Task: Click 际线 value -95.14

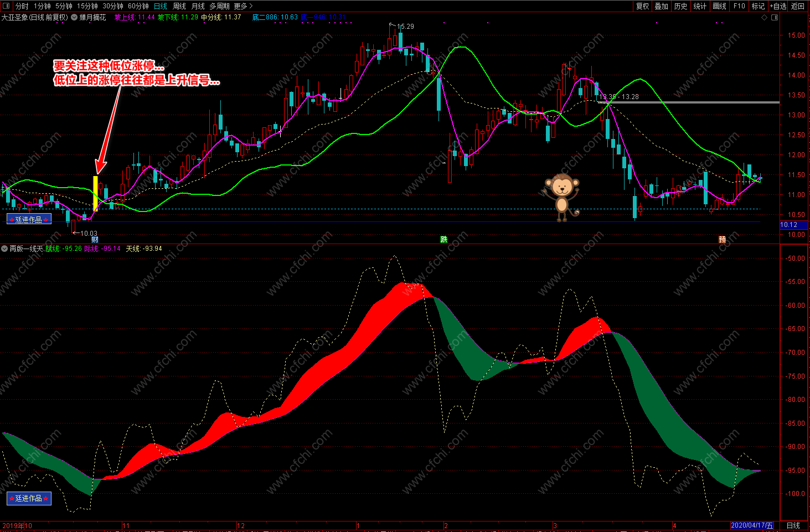Action: click(111, 249)
